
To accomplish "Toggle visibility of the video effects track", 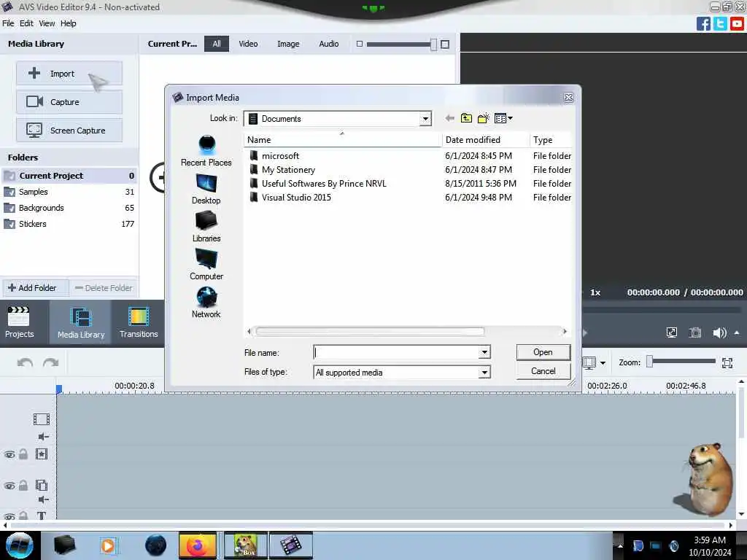I will click(x=9, y=455).
